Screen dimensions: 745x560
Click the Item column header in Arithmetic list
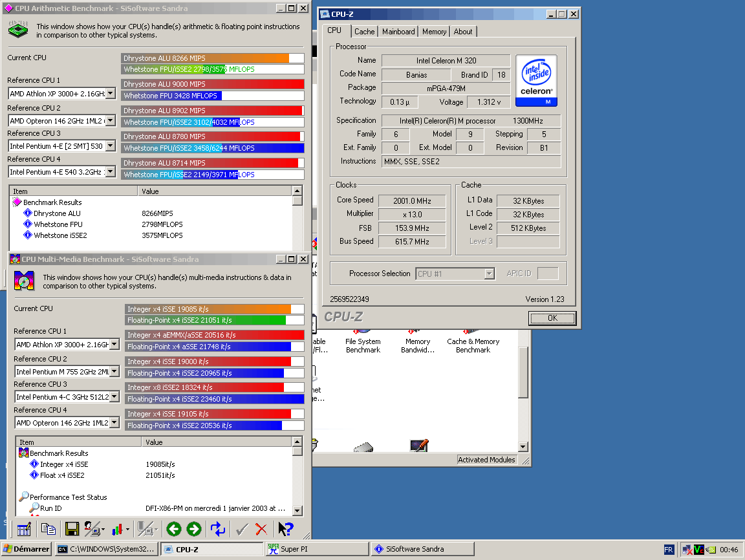point(74,191)
